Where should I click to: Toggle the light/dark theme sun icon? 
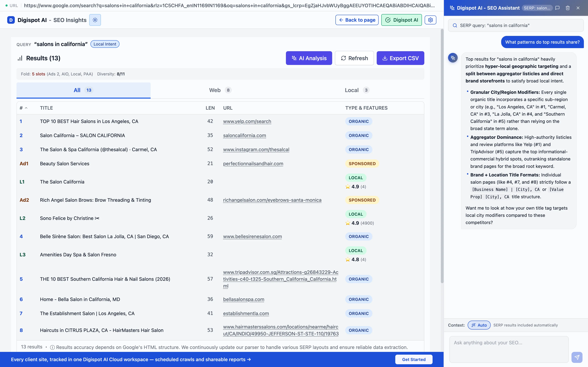tap(95, 20)
